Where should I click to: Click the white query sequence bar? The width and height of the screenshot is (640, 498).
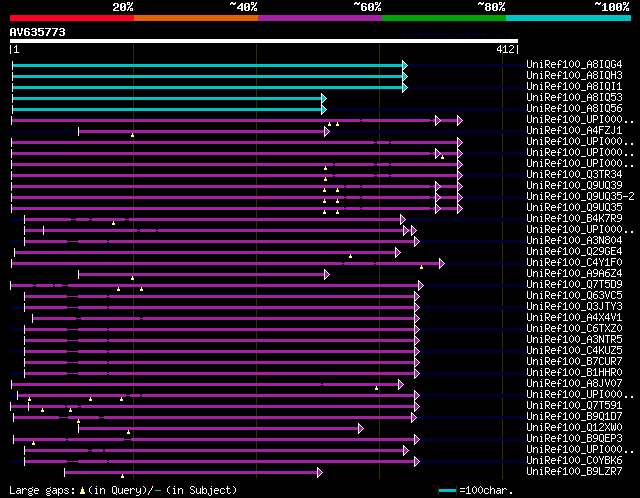coord(264,41)
